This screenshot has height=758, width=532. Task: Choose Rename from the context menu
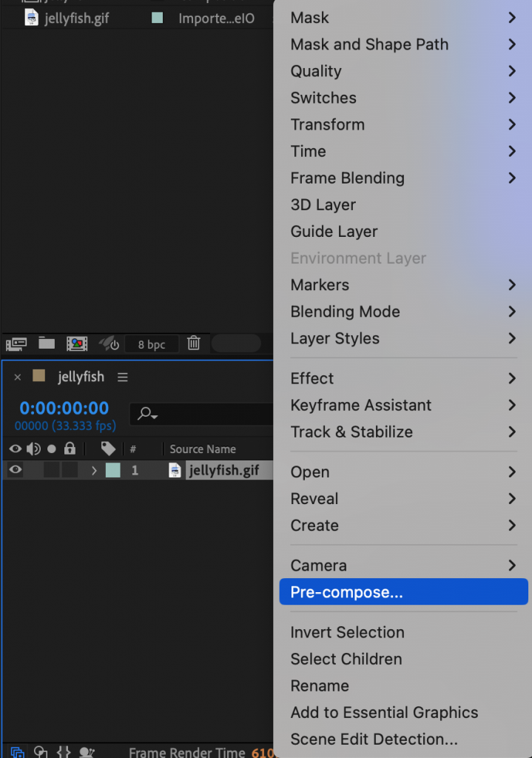320,685
